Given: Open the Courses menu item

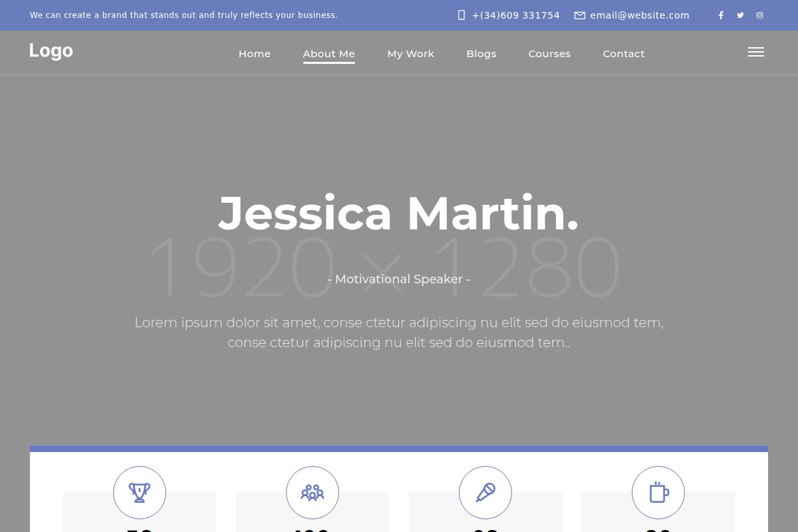Looking at the screenshot, I should click(x=549, y=54).
